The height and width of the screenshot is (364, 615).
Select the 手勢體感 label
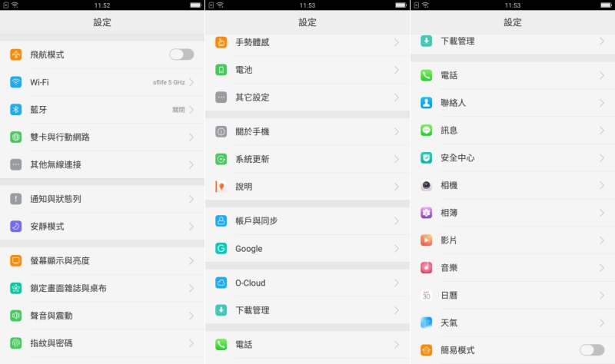click(252, 42)
